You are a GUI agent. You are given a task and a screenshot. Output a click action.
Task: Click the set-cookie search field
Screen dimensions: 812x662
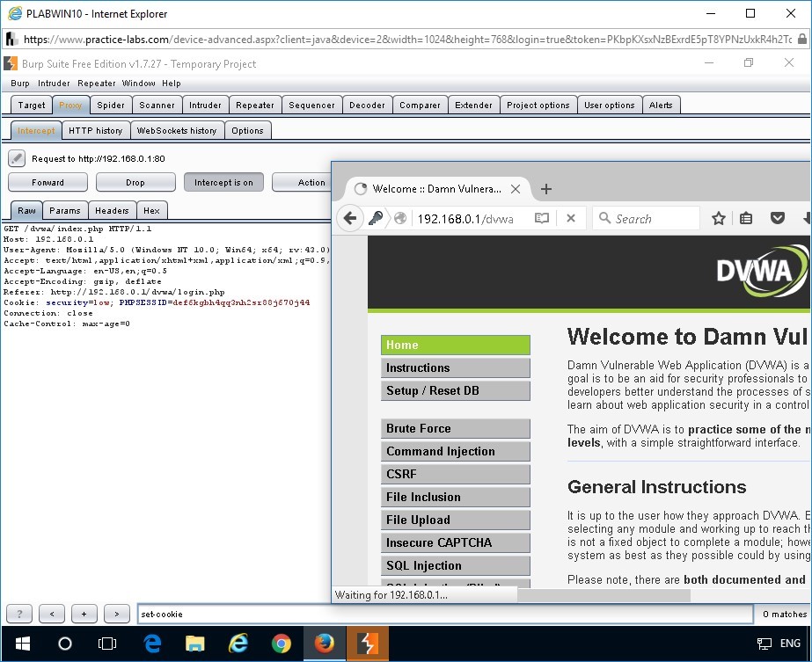444,614
